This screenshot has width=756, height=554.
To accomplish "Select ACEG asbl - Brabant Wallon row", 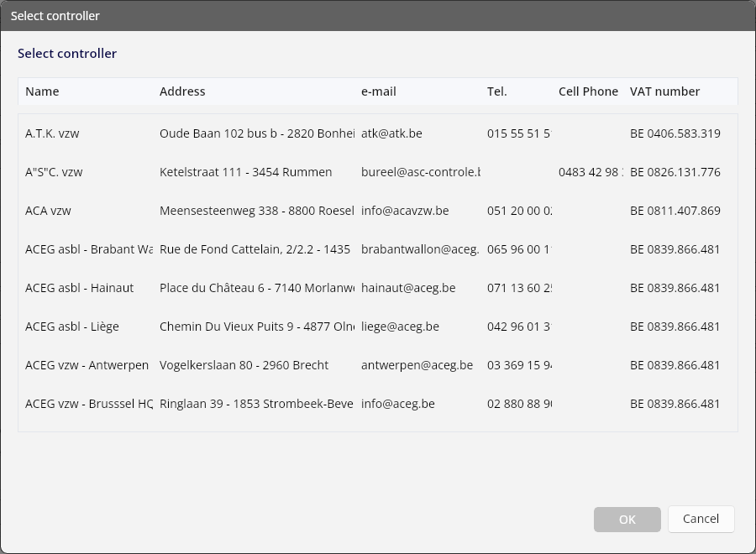I will click(377, 249).
